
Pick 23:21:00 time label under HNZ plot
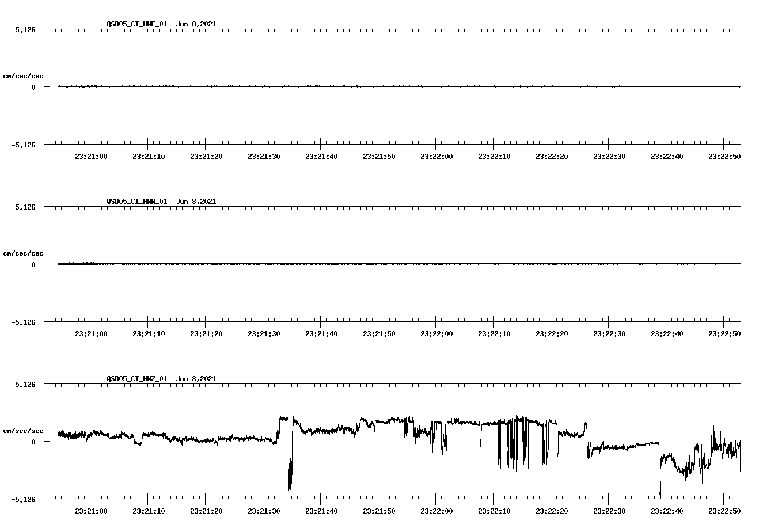point(91,511)
